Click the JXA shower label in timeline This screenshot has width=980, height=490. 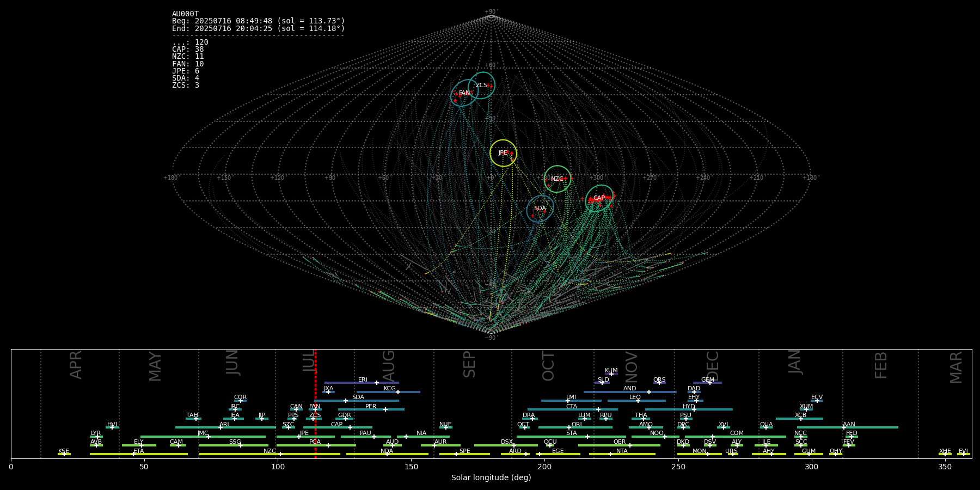tap(328, 389)
